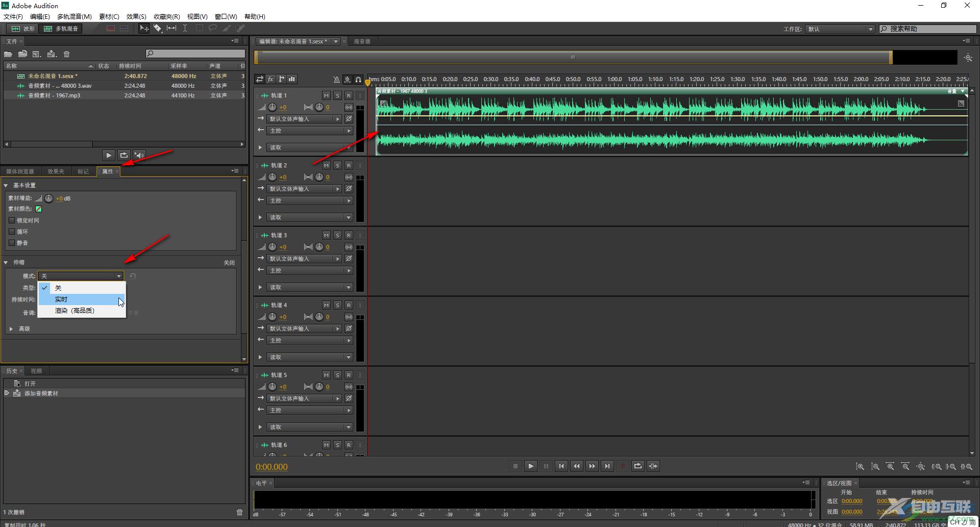The width and height of the screenshot is (980, 527).
Task: Open the 模式 stretch mode dropdown
Action: point(81,276)
